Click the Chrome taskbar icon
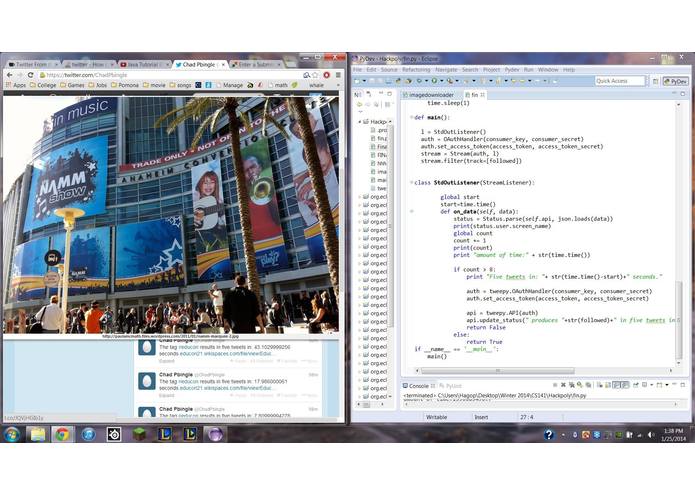The width and height of the screenshot is (695, 494). 62,434
